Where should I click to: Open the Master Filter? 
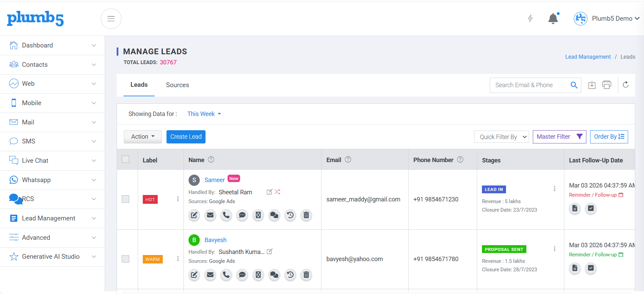560,137
